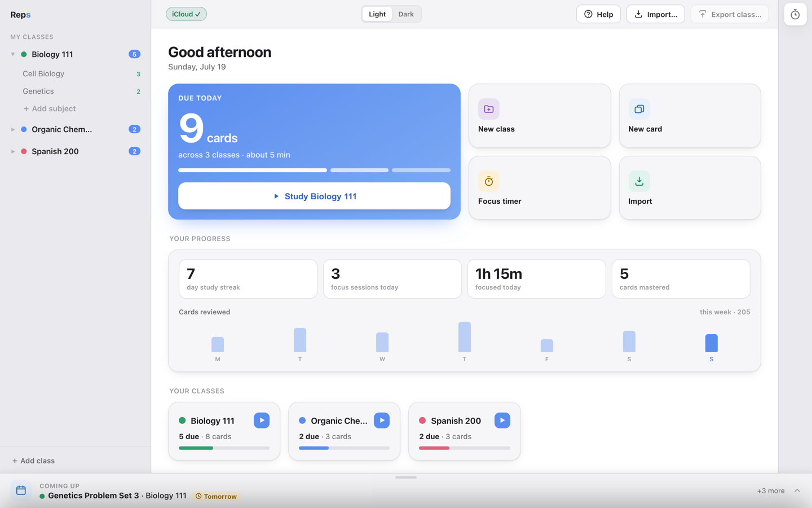Click the drag handle above Coming Up bar
The width and height of the screenshot is (812, 508).
pyautogui.click(x=406, y=478)
